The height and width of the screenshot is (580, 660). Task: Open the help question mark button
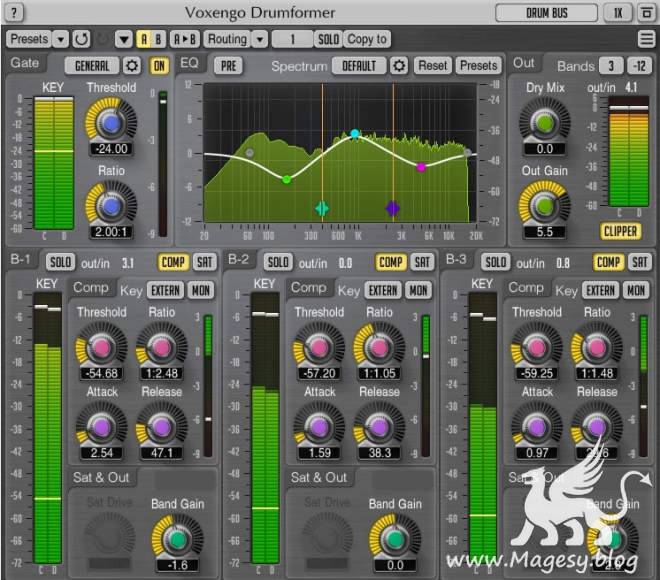[x=14, y=13]
